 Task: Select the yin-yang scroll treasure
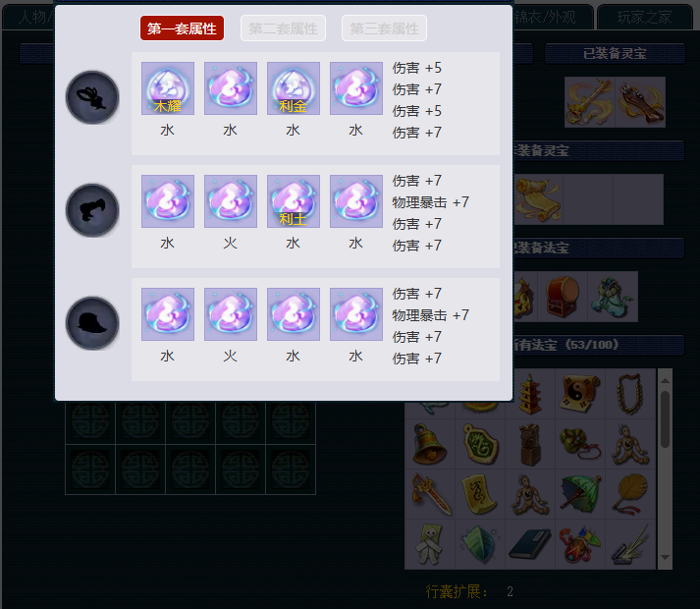(580, 394)
